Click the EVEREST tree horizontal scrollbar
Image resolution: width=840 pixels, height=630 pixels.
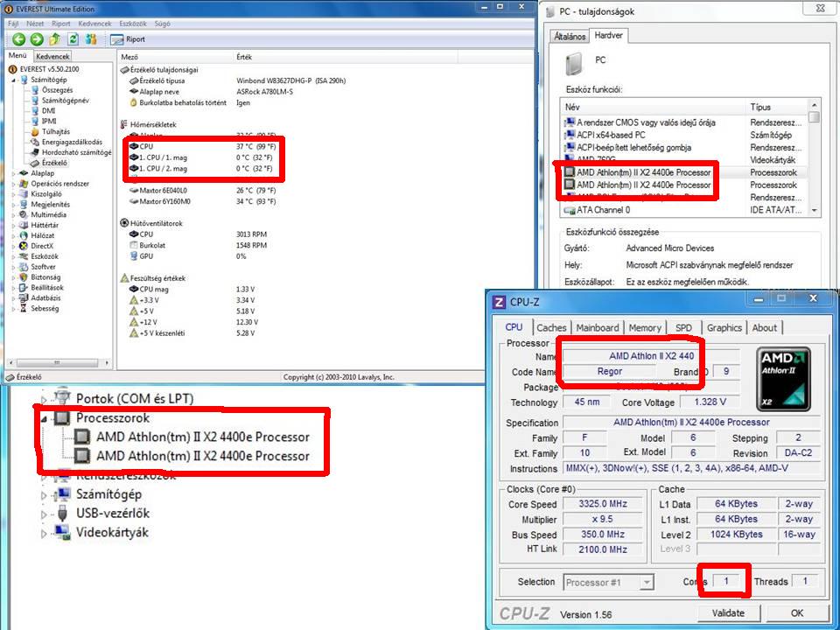tap(57, 362)
